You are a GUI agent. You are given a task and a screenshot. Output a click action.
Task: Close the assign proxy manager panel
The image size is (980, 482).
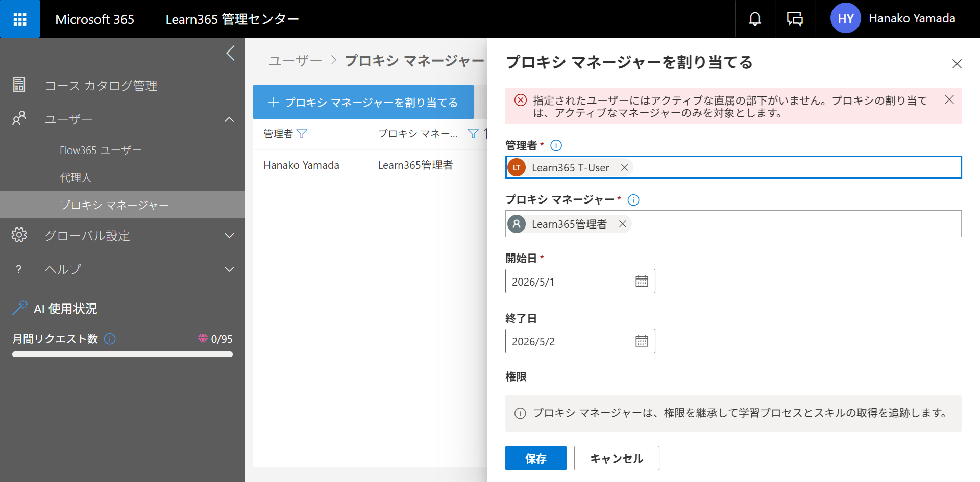pyautogui.click(x=957, y=64)
